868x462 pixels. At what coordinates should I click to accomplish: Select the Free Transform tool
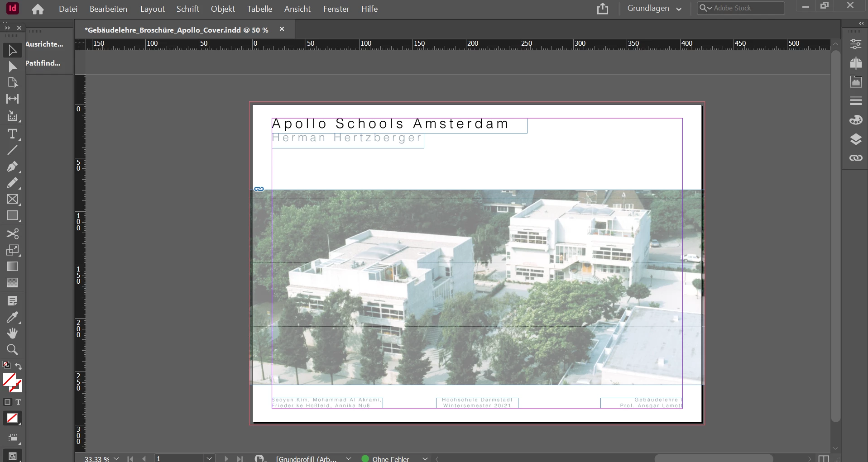point(12,250)
